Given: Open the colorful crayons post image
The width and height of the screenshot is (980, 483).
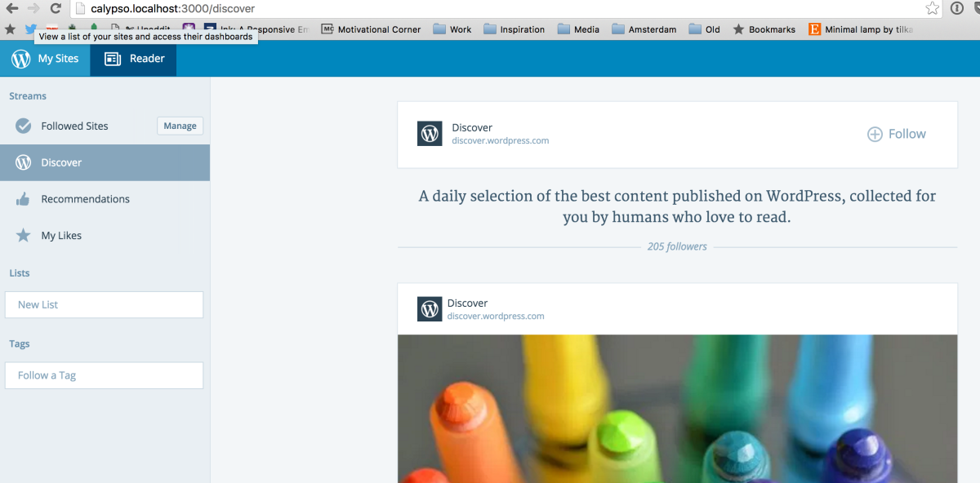Looking at the screenshot, I should (677, 409).
